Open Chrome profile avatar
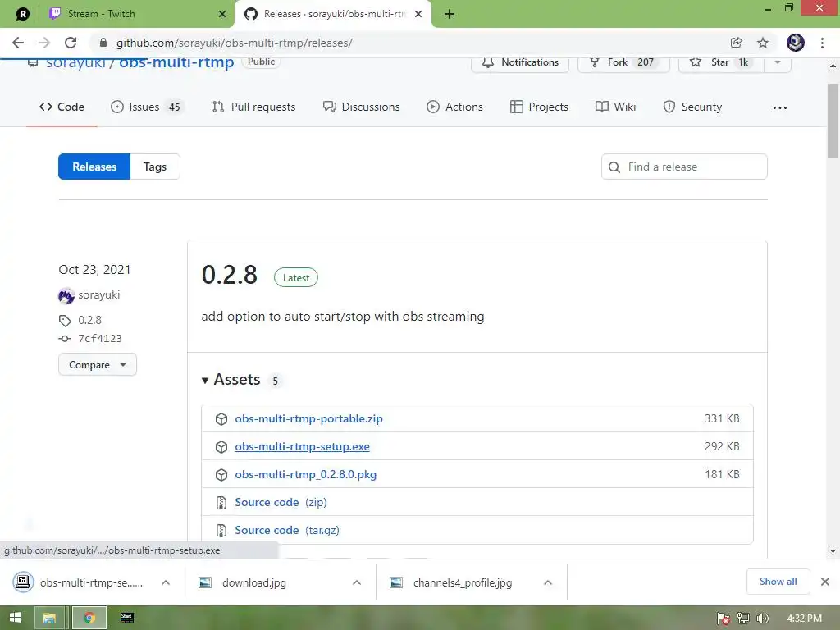 pos(795,43)
